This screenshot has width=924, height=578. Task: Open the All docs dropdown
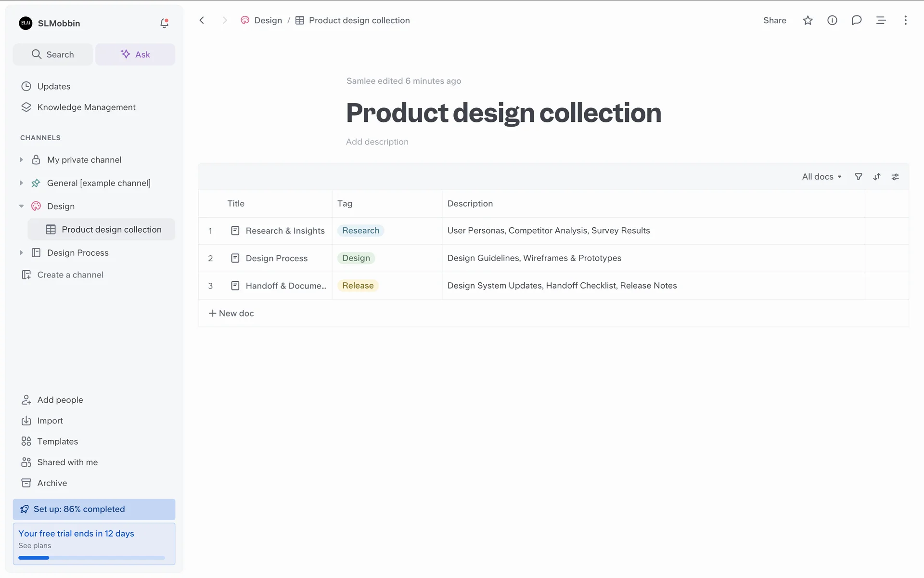(821, 177)
